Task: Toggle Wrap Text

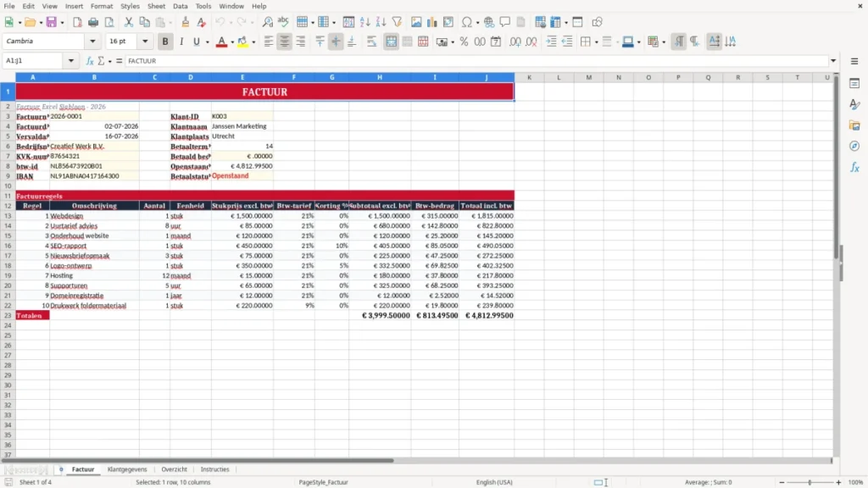Action: click(371, 42)
